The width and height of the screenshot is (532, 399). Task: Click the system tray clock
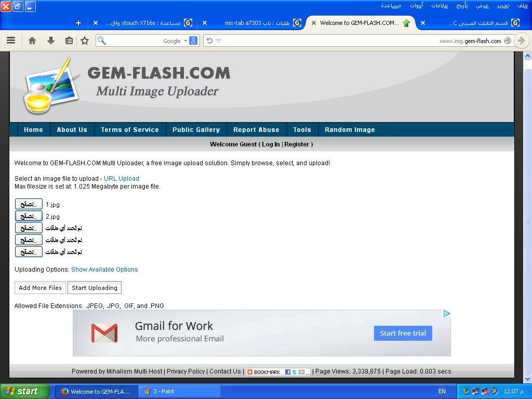pos(513,391)
